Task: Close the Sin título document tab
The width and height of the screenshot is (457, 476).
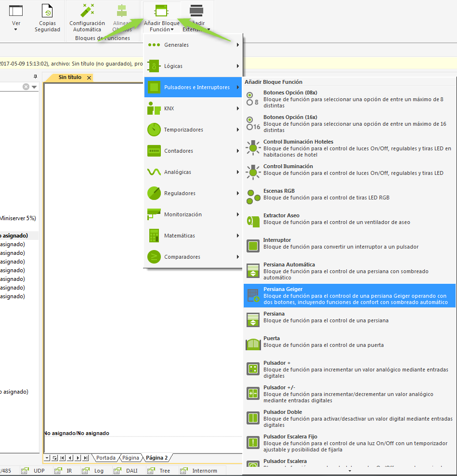Action: (89, 78)
